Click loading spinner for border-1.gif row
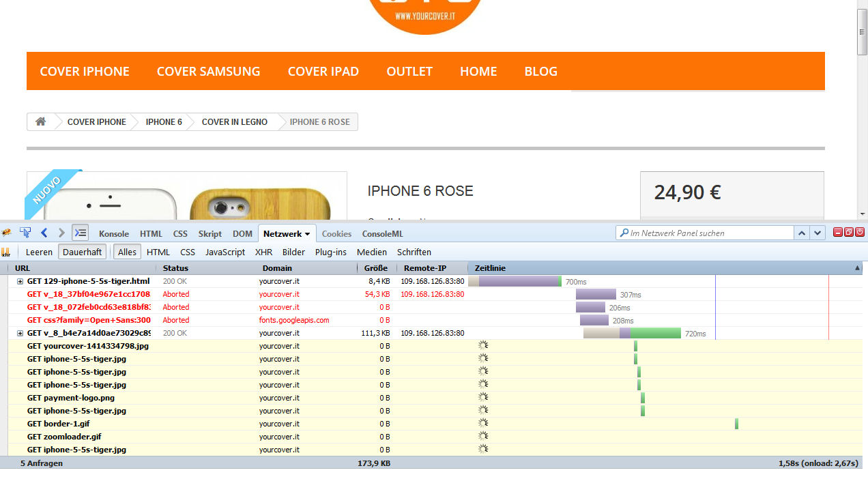868x494 pixels. tap(483, 423)
